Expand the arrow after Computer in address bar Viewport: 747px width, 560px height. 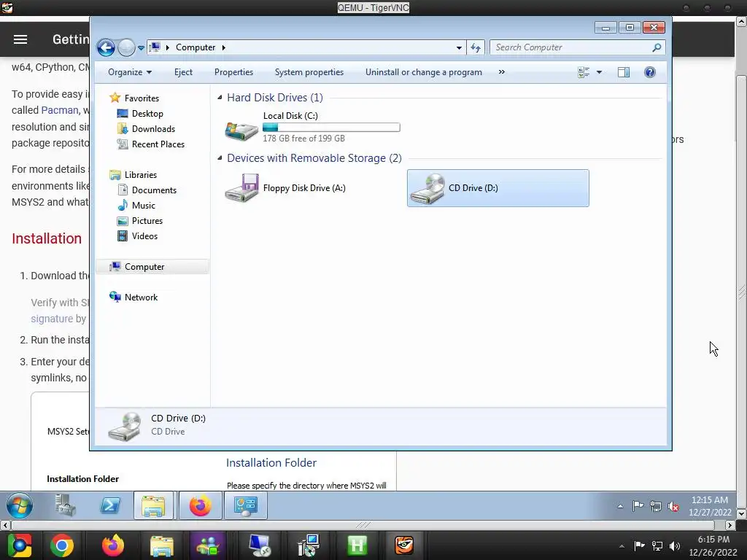(x=223, y=47)
